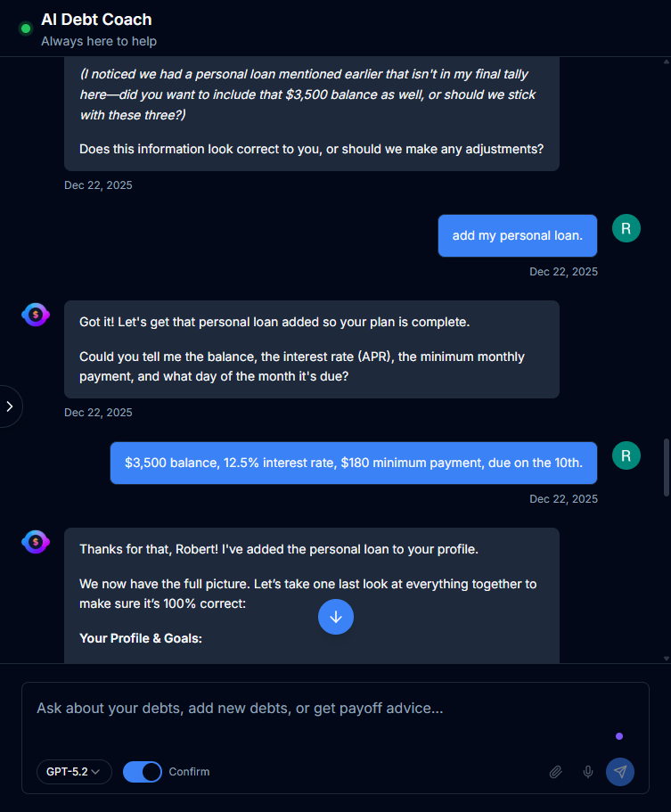Click the green online status dot in the header
671x812 pixels.
point(24,29)
